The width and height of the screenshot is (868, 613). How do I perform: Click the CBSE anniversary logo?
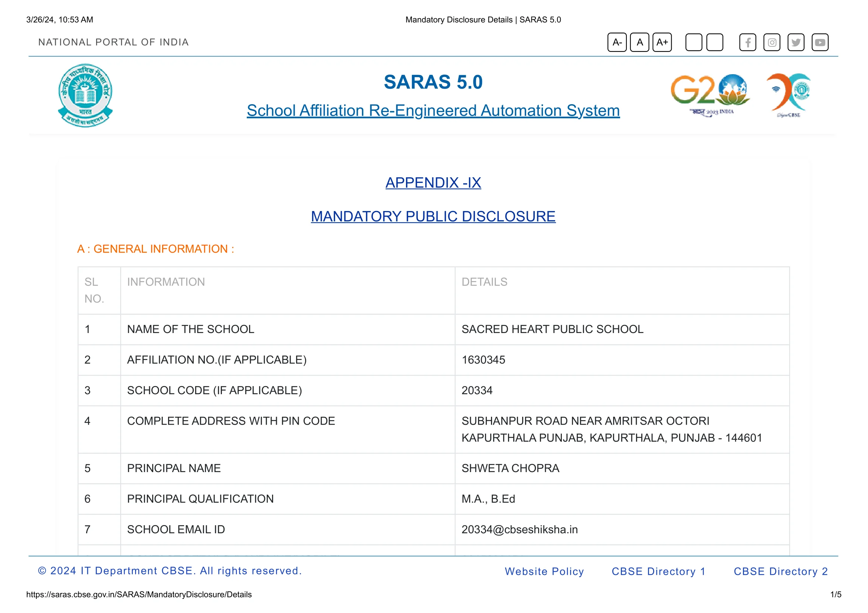(789, 95)
